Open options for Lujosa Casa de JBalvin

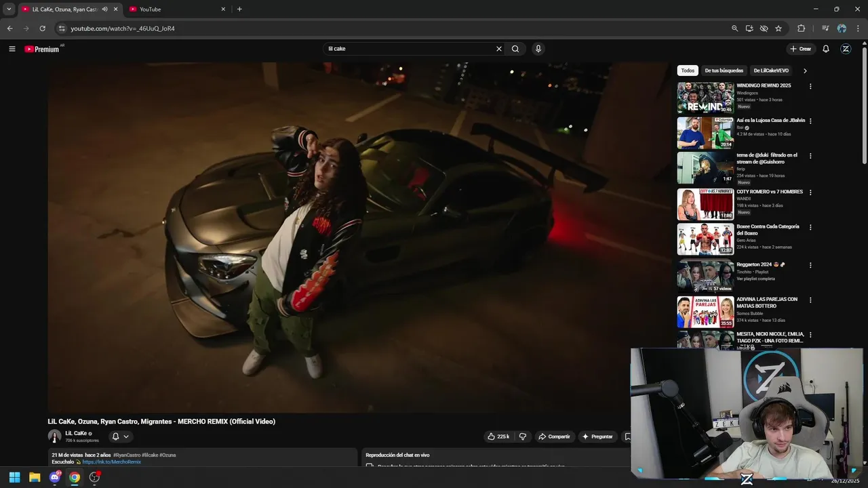pos(810,121)
